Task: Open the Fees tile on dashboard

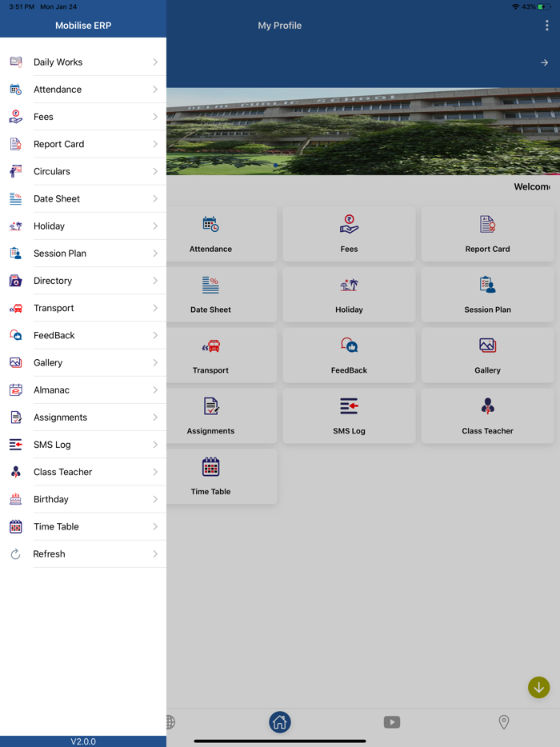Action: (x=349, y=234)
